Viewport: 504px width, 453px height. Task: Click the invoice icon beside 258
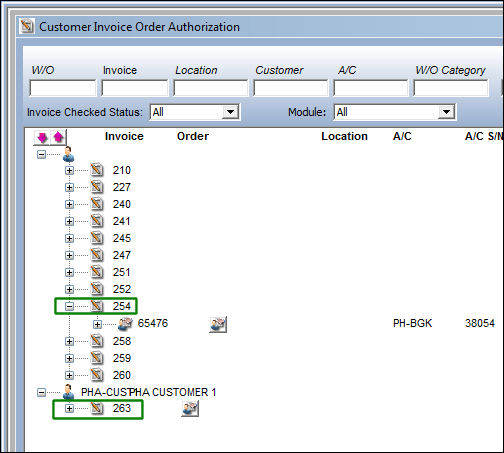97,341
